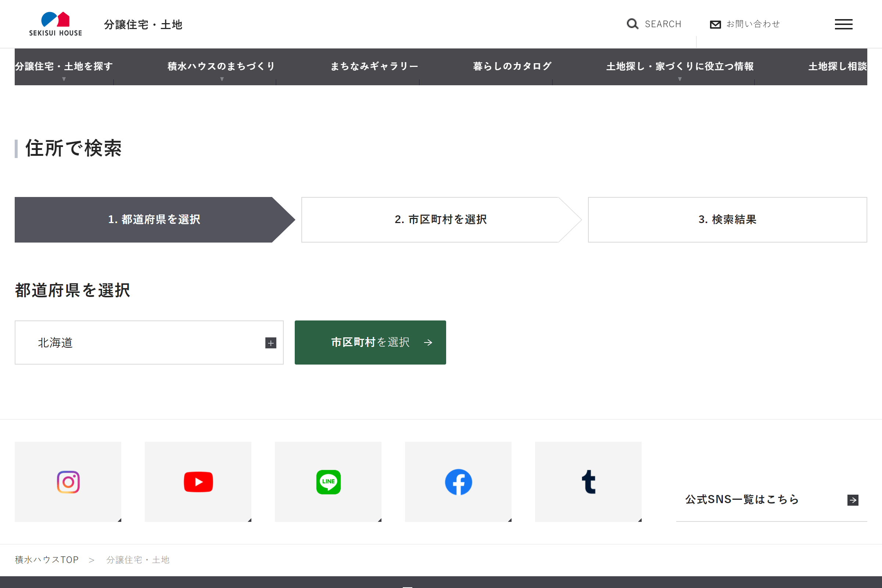Open 暮らしのカタログ nav item
The width and height of the screenshot is (882, 588).
coord(512,67)
